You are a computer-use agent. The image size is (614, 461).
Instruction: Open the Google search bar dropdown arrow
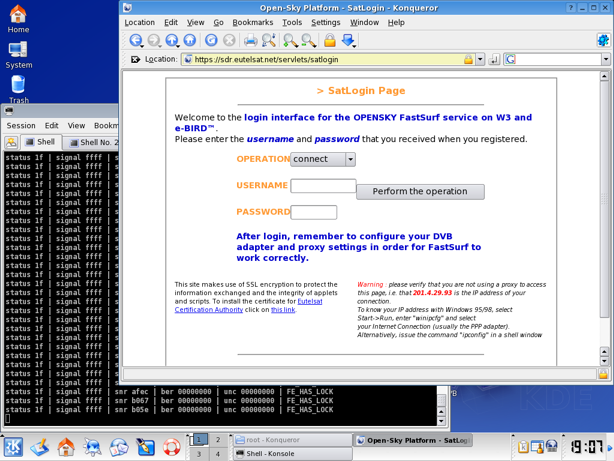pos(606,60)
